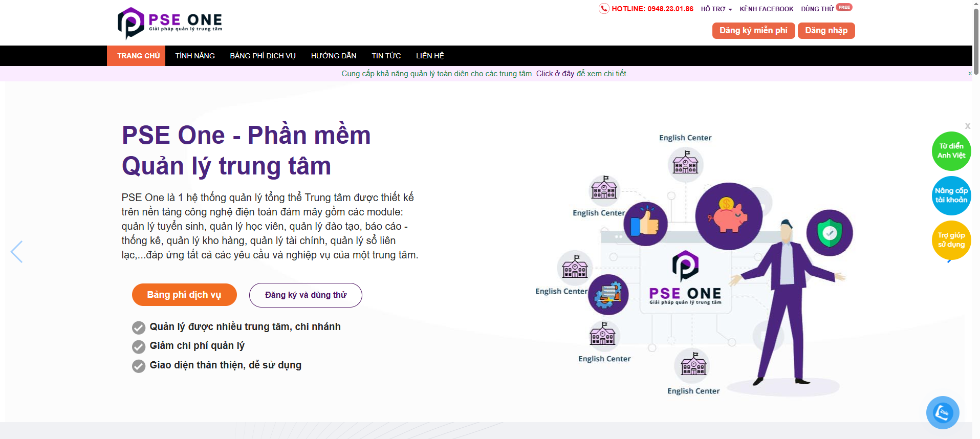Open the Zalo chat bubble
This screenshot has width=980, height=439.
[x=942, y=412]
